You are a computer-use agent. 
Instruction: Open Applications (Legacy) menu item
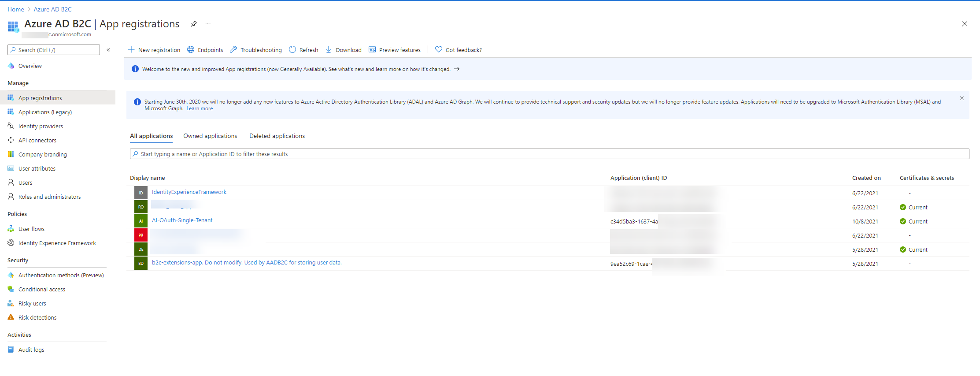(45, 112)
